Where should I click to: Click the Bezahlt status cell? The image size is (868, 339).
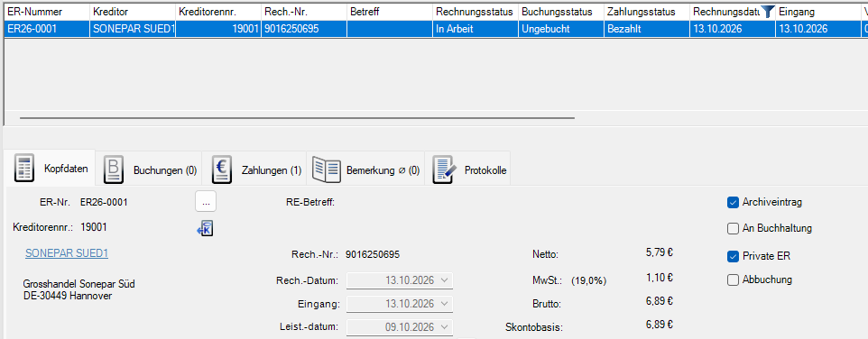(x=647, y=30)
